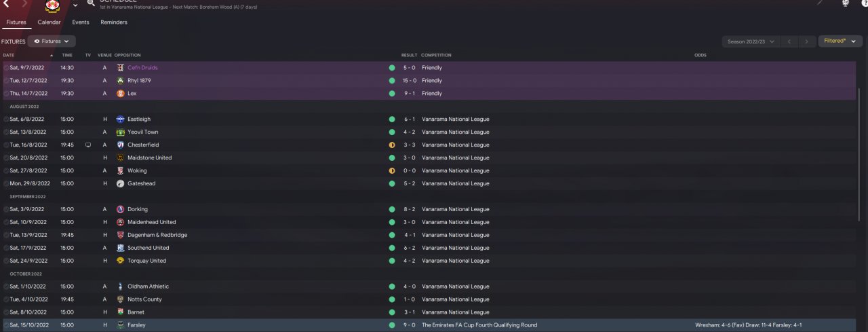Open the Filtered* dropdown
Viewport: 868px width, 332px height.
(840, 41)
